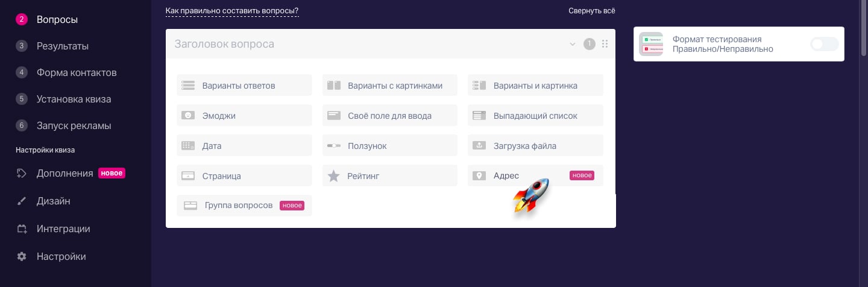
Task: Click the Дизайн brush icon
Action: coord(22,201)
